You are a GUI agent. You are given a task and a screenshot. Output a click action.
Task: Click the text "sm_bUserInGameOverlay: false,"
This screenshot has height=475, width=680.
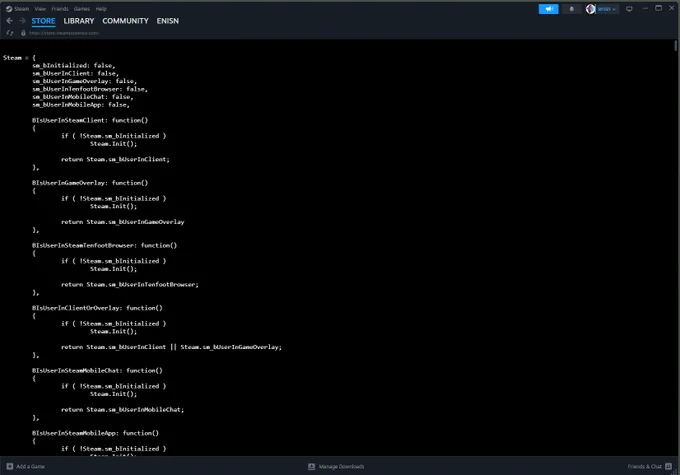coord(85,81)
